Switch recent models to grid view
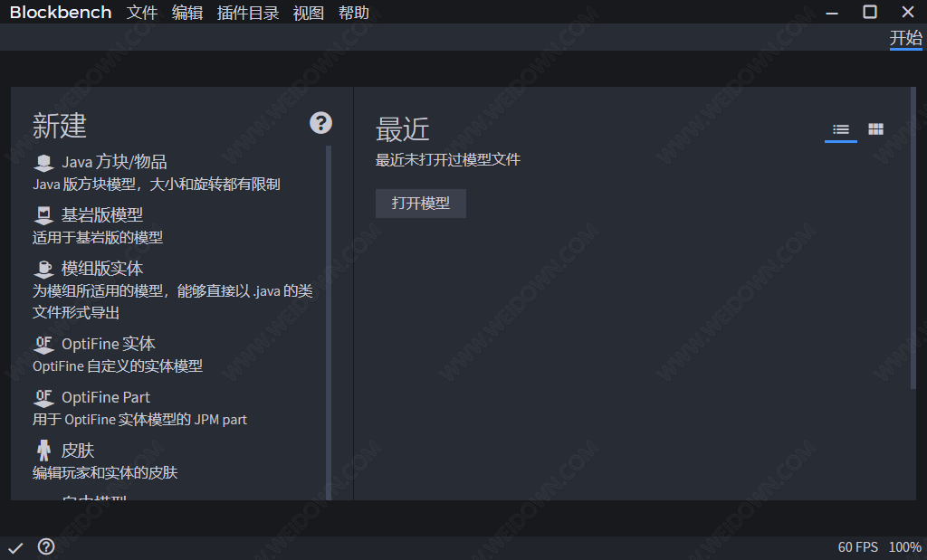Image resolution: width=927 pixels, height=560 pixels. click(875, 128)
